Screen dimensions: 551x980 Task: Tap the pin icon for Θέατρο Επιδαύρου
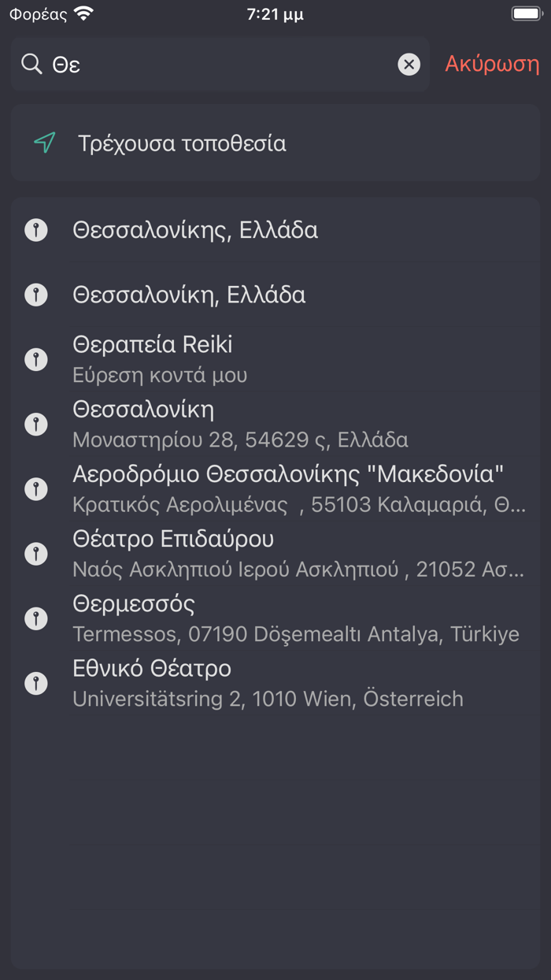(35, 553)
